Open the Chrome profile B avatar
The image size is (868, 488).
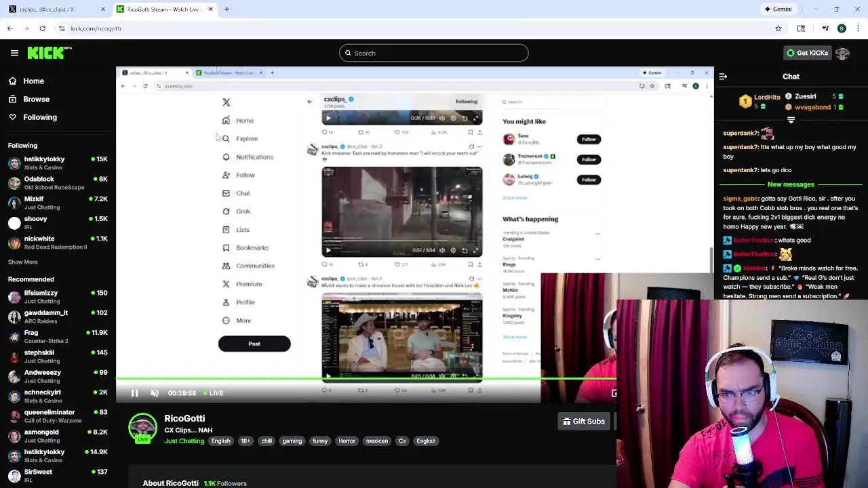tap(842, 28)
